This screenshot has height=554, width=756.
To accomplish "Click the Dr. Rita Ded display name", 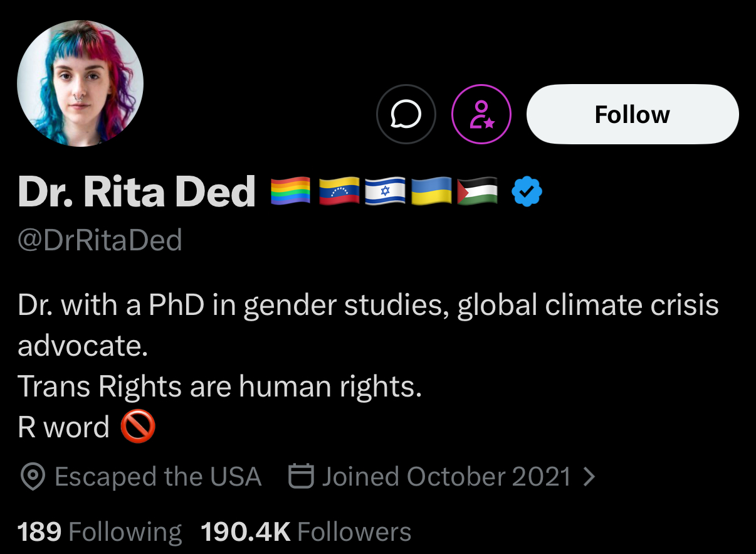I will point(137,191).
